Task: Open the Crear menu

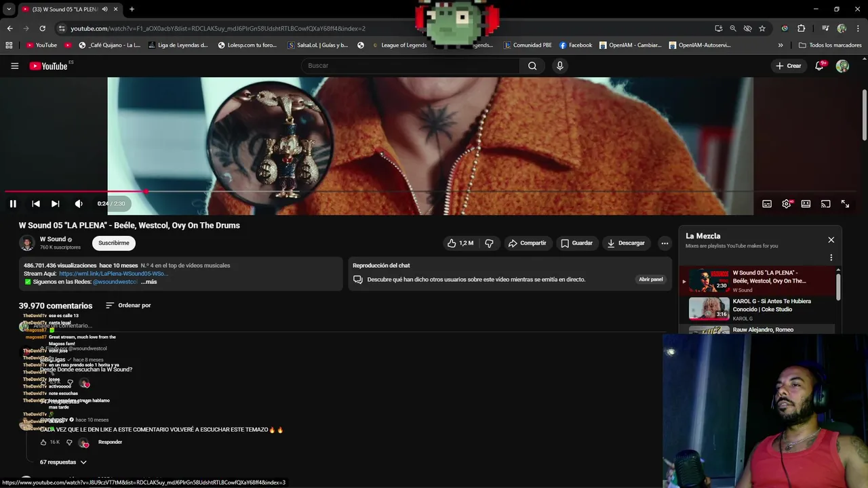Action: pos(789,66)
